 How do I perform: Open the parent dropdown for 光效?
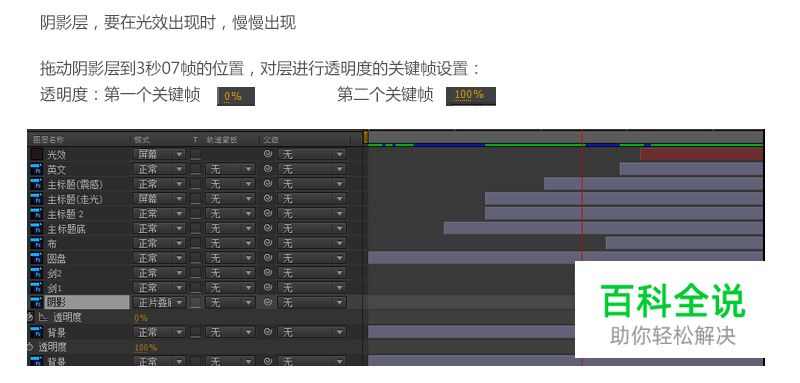[x=312, y=154]
